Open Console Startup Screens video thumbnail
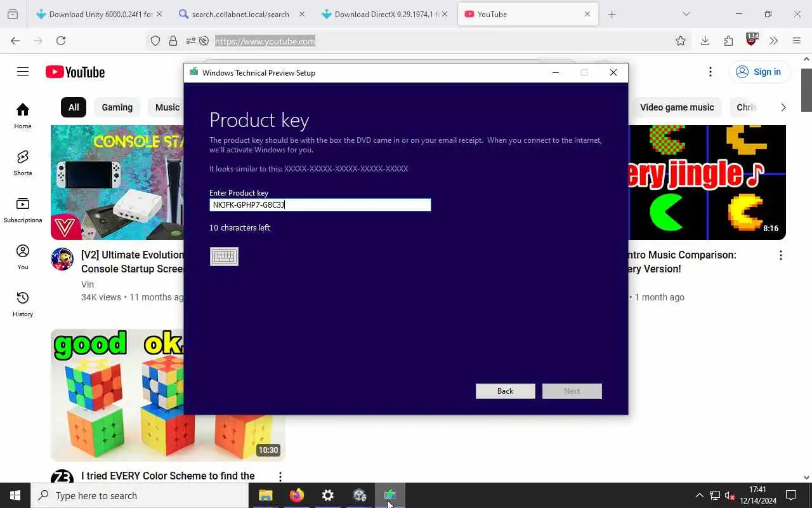Viewport: 812px width, 508px height. 117,182
